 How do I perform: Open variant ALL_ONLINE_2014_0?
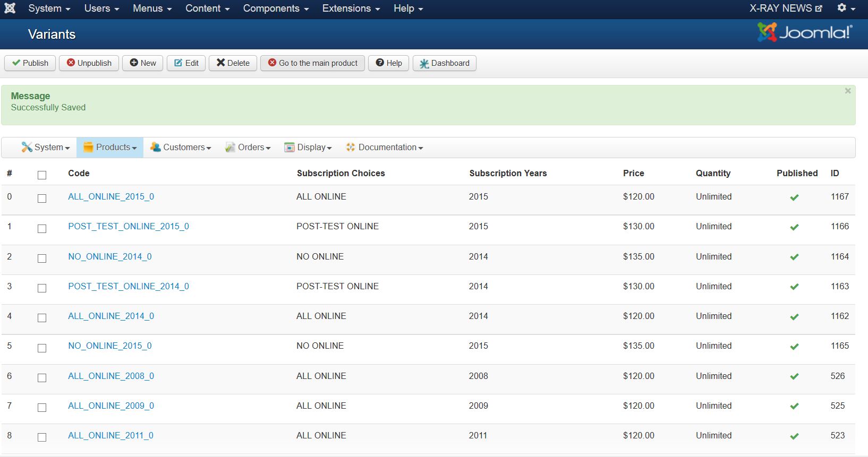point(111,316)
